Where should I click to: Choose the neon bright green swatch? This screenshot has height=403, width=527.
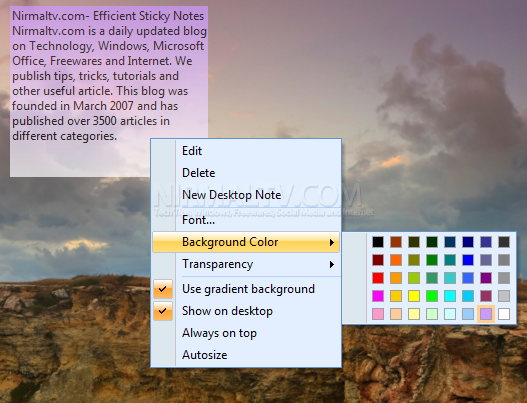click(x=432, y=296)
